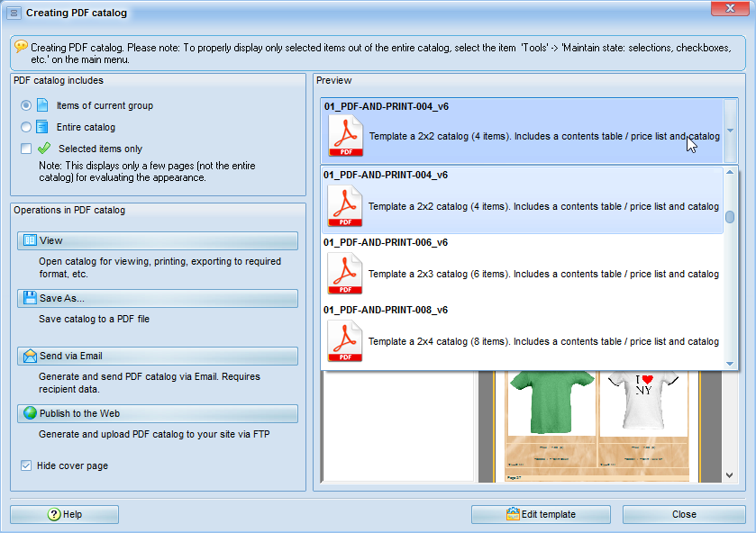
Task: Click the template list scrollbar thumb
Action: pos(730,217)
